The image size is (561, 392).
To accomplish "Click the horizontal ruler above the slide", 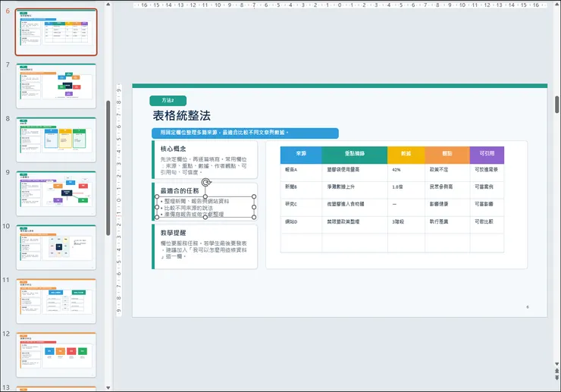I will tap(340, 5).
